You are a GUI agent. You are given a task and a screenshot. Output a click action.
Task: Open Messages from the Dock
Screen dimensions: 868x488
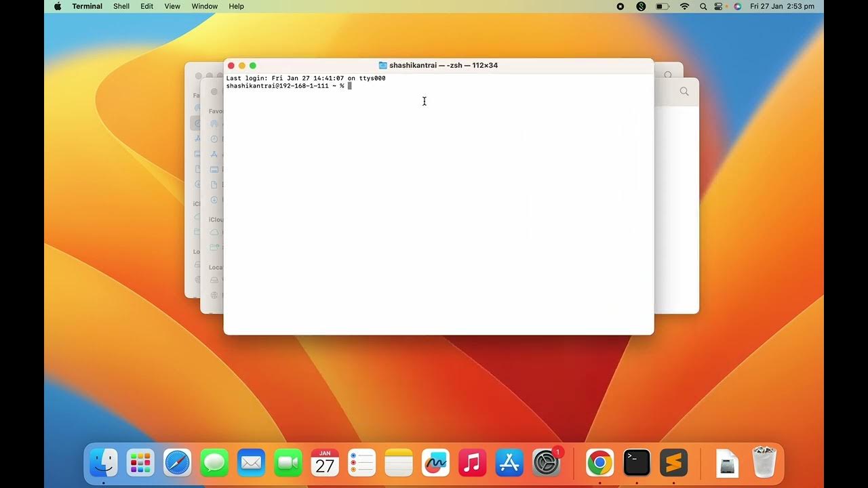(x=214, y=463)
